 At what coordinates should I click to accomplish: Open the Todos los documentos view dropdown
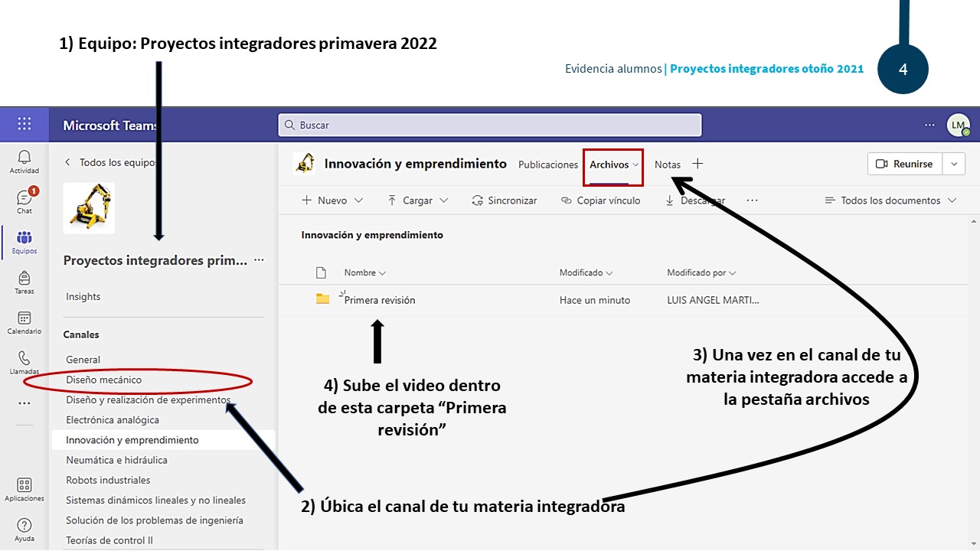coord(890,201)
